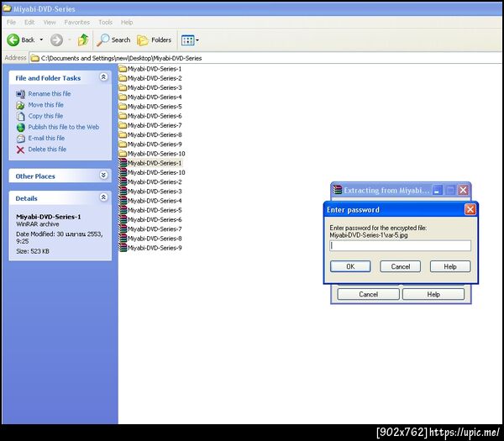This screenshot has width=504, height=441.
Task: Select folder icon of Miyabi-DVD-Series-4
Action: (123, 97)
